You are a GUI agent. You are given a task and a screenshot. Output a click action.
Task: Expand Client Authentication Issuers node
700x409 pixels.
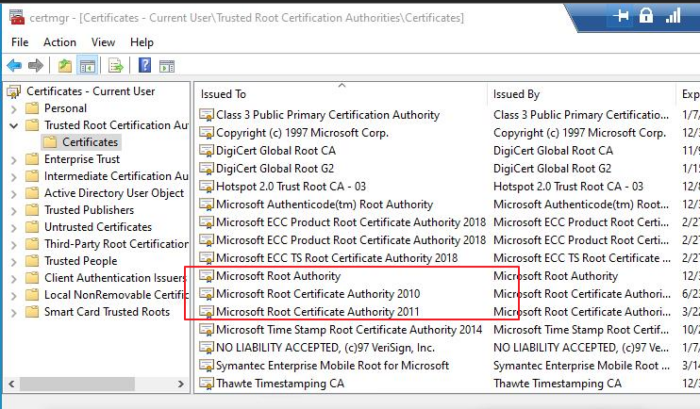click(x=14, y=279)
